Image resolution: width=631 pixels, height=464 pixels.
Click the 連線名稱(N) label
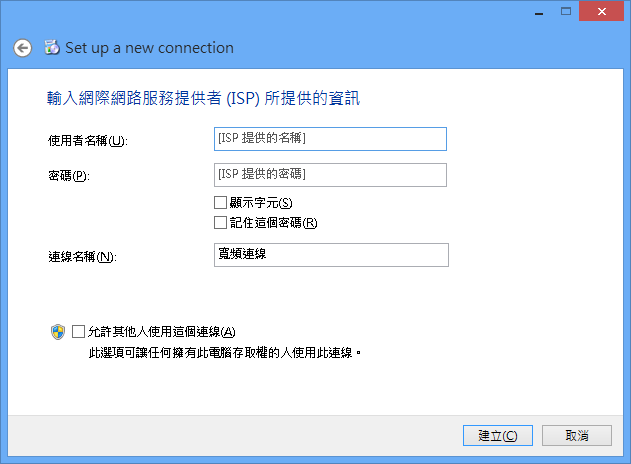tap(82, 257)
